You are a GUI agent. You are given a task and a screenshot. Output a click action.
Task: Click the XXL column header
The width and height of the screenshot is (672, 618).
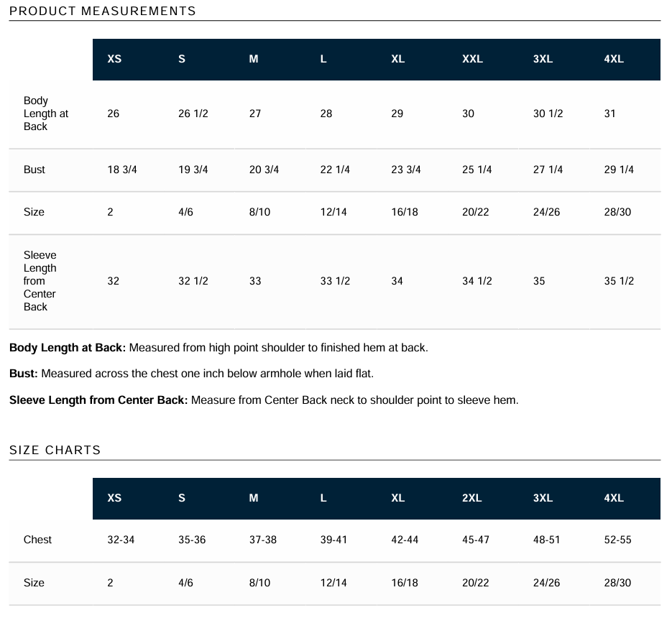click(x=472, y=59)
